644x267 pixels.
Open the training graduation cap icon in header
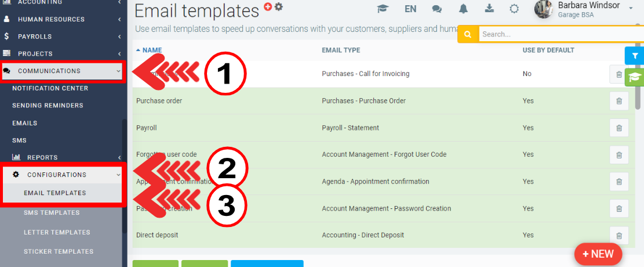(383, 9)
